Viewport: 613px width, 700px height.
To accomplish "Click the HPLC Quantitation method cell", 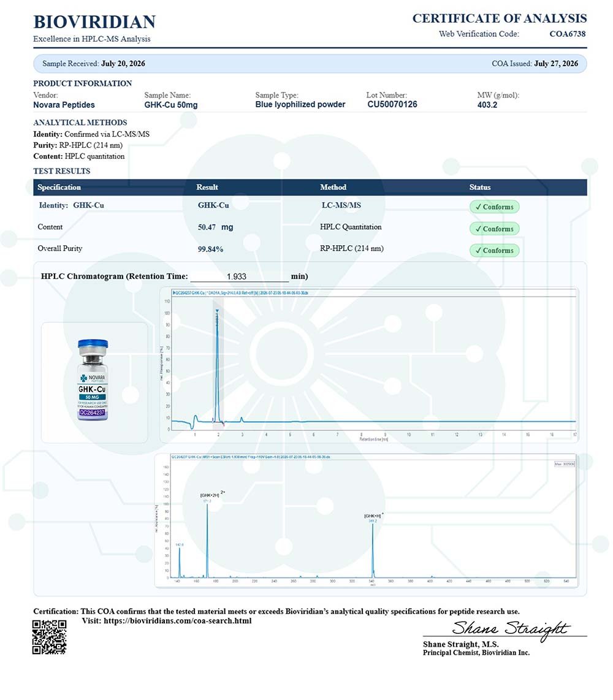I will coord(351,227).
